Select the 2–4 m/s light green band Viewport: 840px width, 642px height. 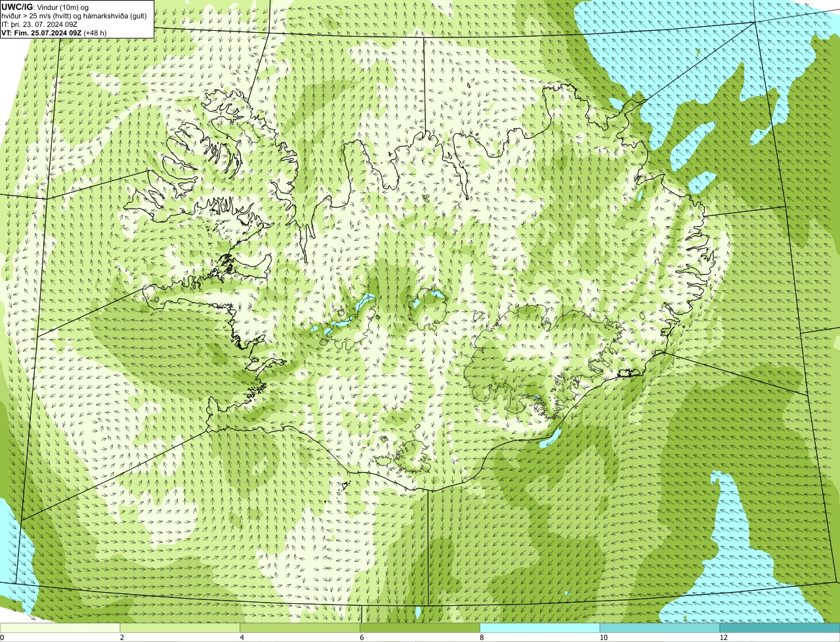pyautogui.click(x=180, y=628)
